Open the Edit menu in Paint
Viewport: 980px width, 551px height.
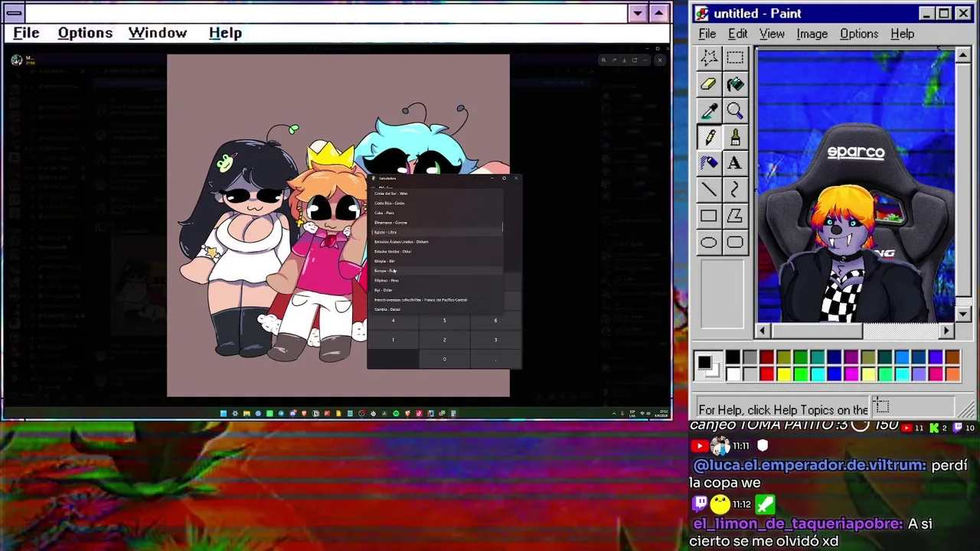tap(737, 34)
